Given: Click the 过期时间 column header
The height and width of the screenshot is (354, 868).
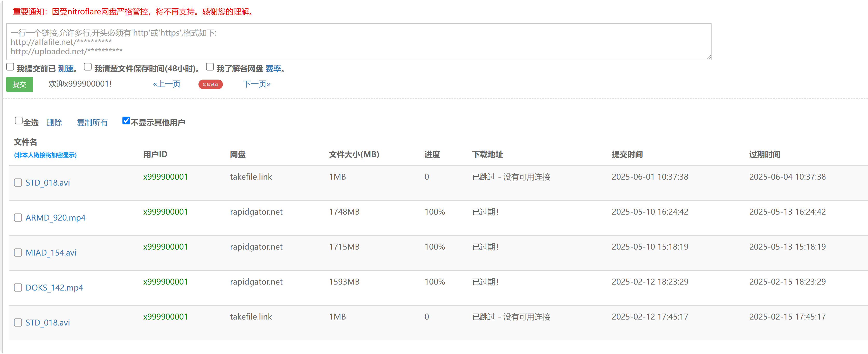Looking at the screenshot, I should pyautogui.click(x=764, y=154).
